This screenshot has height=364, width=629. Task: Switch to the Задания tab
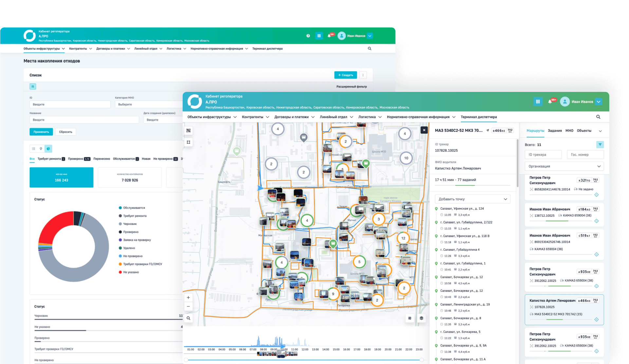555,130
